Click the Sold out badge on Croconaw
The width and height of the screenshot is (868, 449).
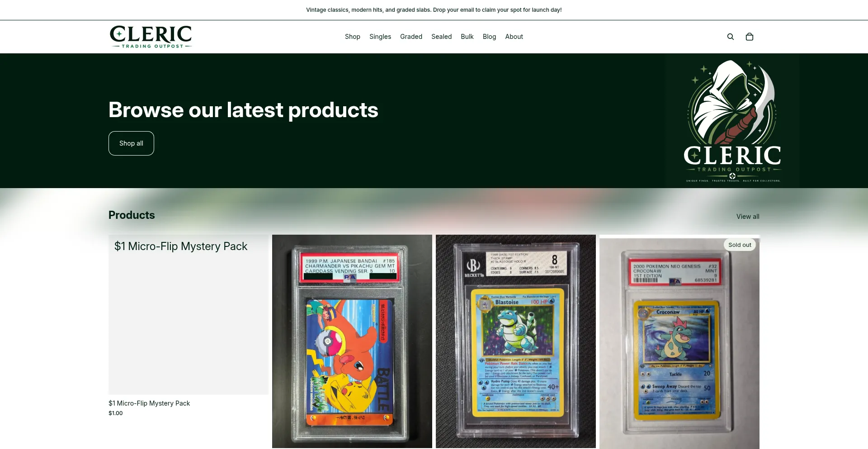(x=740, y=245)
